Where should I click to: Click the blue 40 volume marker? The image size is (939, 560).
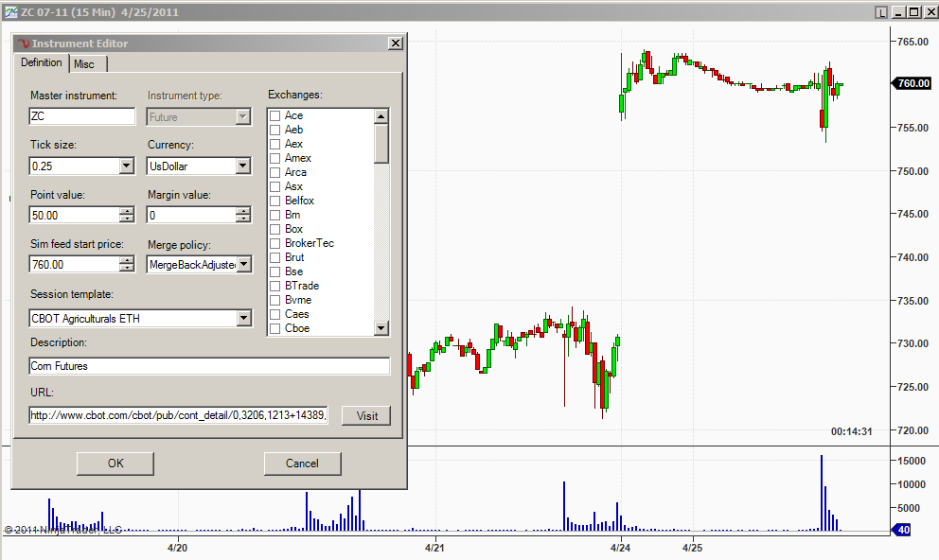(x=902, y=530)
